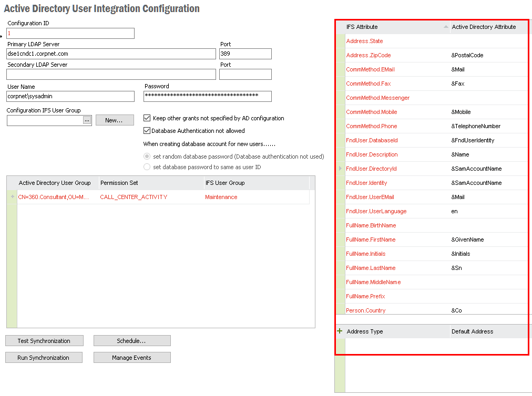Disable Database Authentication not allowed
Viewport: 532px width, 396px height.
click(147, 130)
